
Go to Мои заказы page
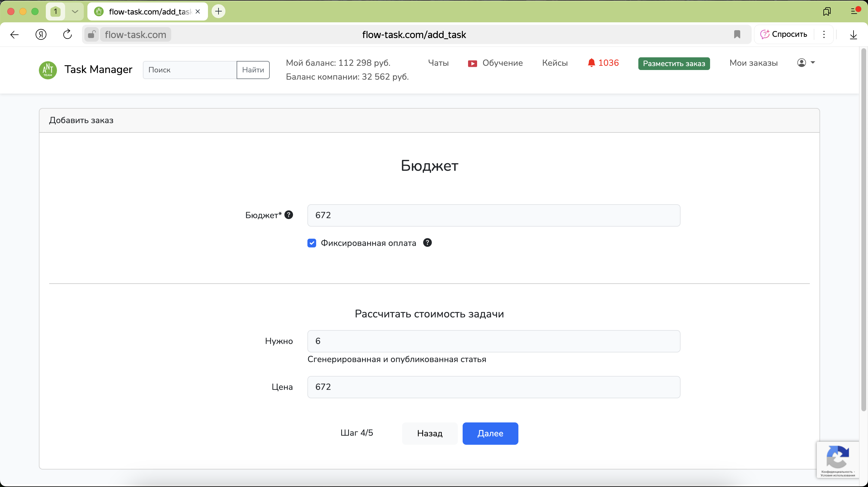tap(753, 63)
